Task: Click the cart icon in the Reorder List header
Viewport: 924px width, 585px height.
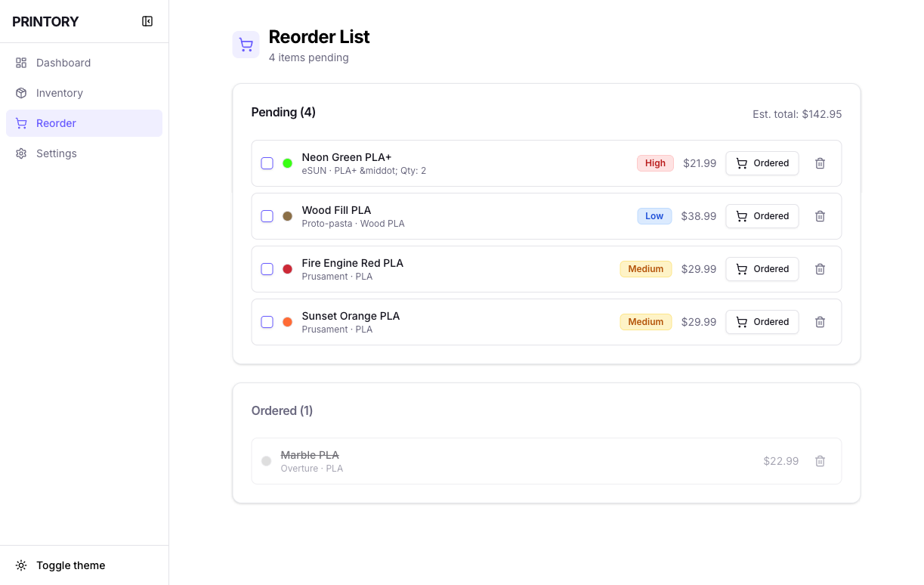Action: click(246, 45)
